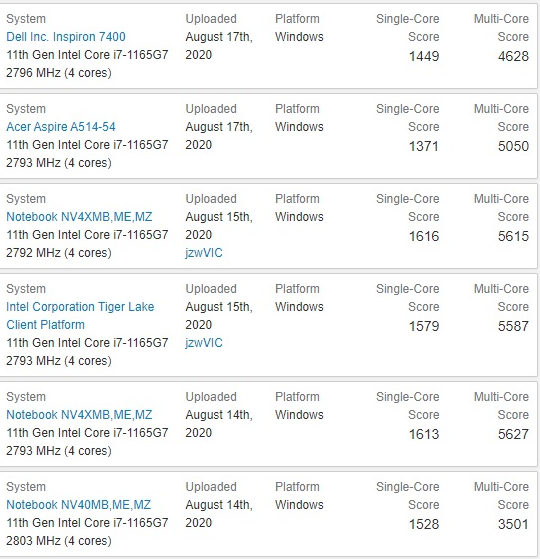The image size is (540, 559).
Task: Select the multi-core score 5050
Action: click(513, 146)
